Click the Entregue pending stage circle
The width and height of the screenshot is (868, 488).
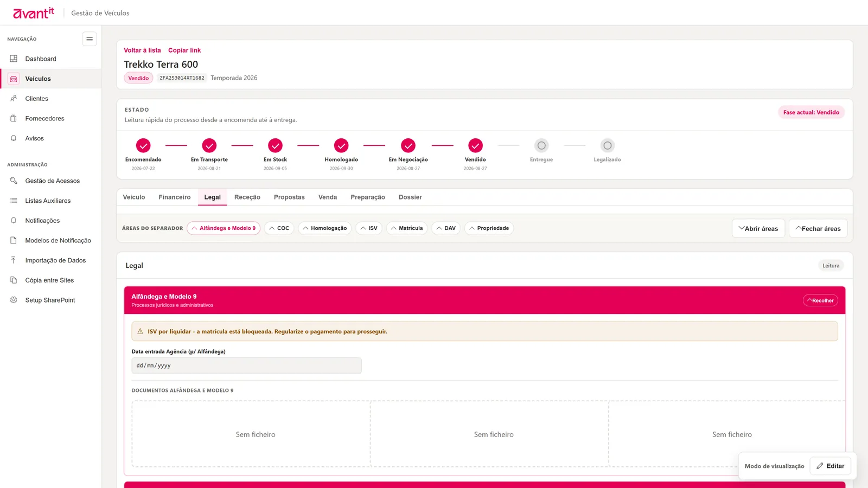coord(541,145)
